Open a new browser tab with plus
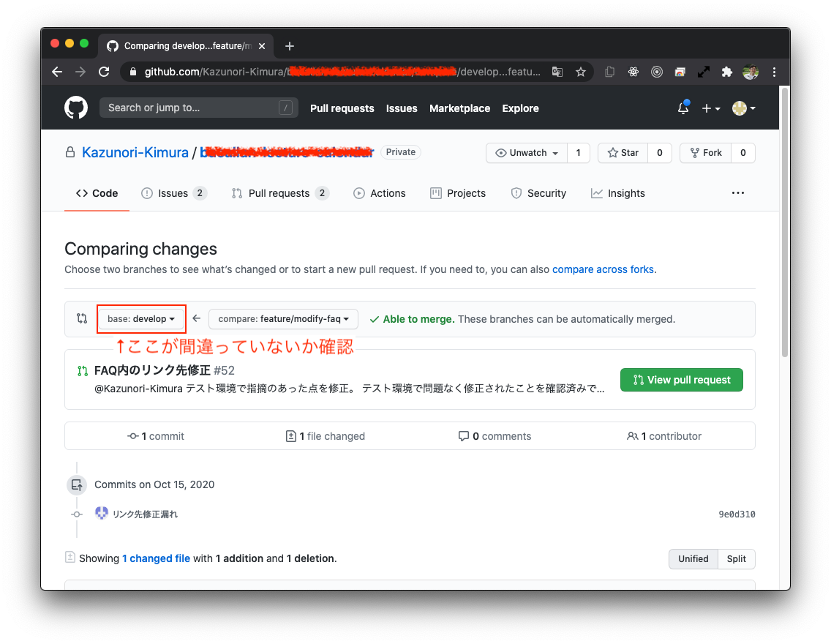This screenshot has width=831, height=644. (x=290, y=46)
